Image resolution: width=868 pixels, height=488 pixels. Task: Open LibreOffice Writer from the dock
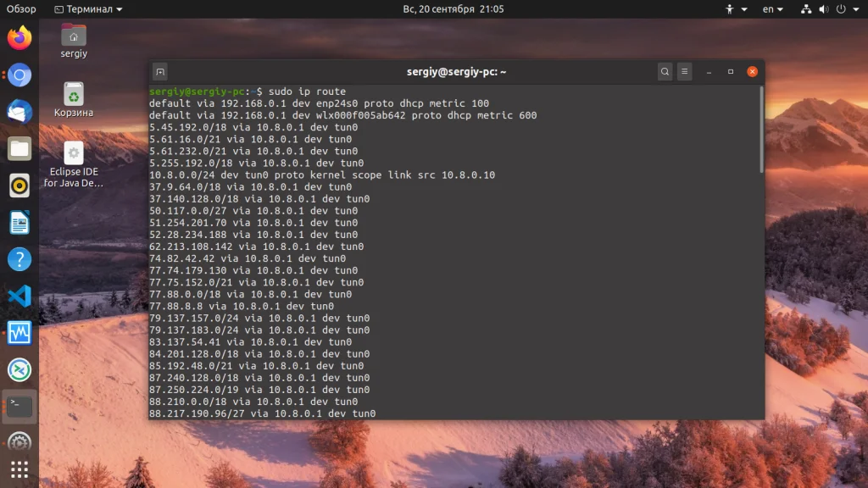point(19,223)
